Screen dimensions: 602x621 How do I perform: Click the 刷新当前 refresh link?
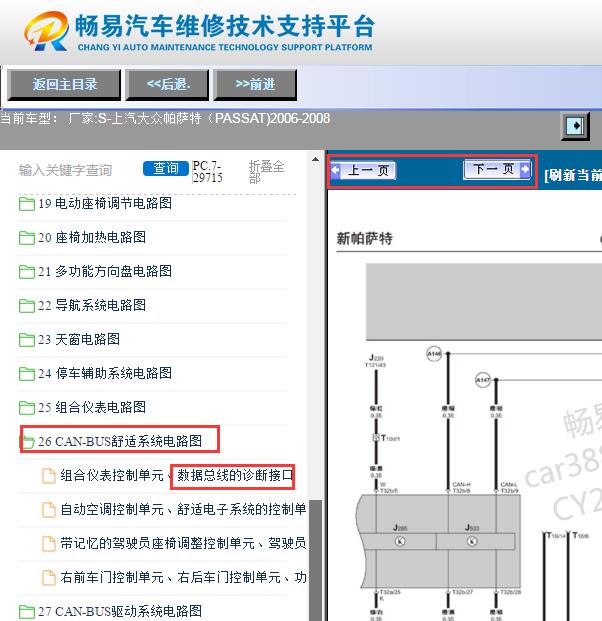[x=573, y=175]
